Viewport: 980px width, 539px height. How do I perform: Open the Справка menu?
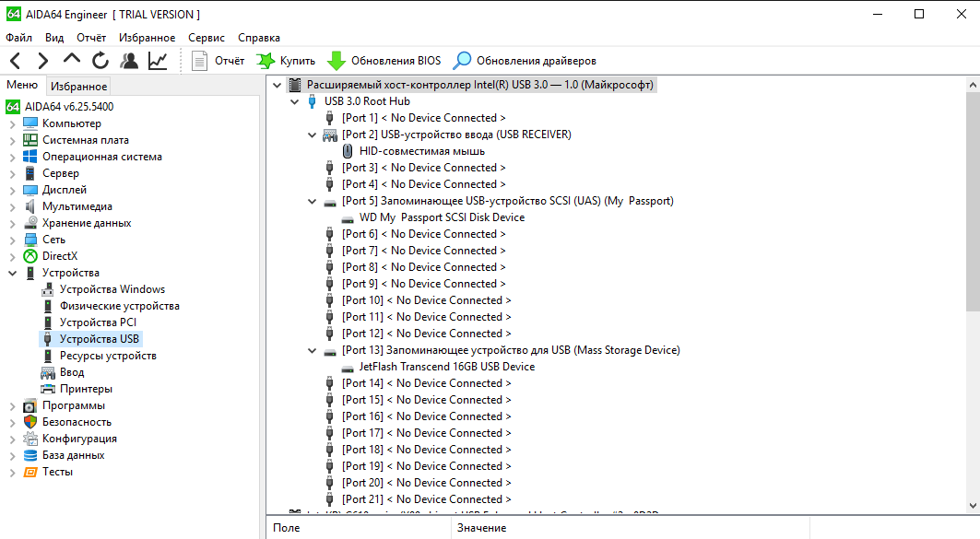point(259,38)
